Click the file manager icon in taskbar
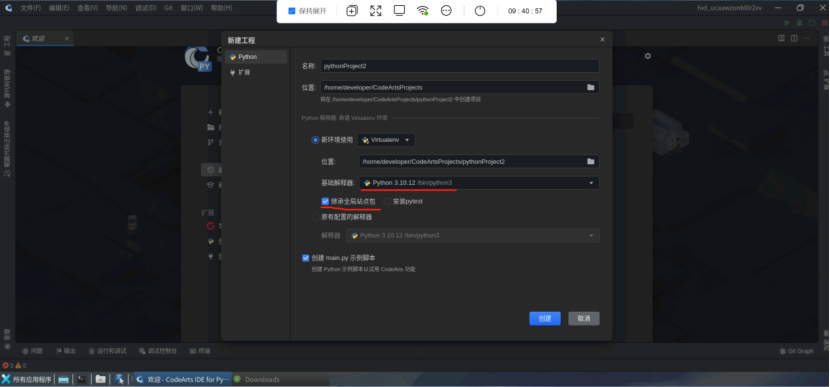Viewport: 830px width, 387px height. click(100, 379)
